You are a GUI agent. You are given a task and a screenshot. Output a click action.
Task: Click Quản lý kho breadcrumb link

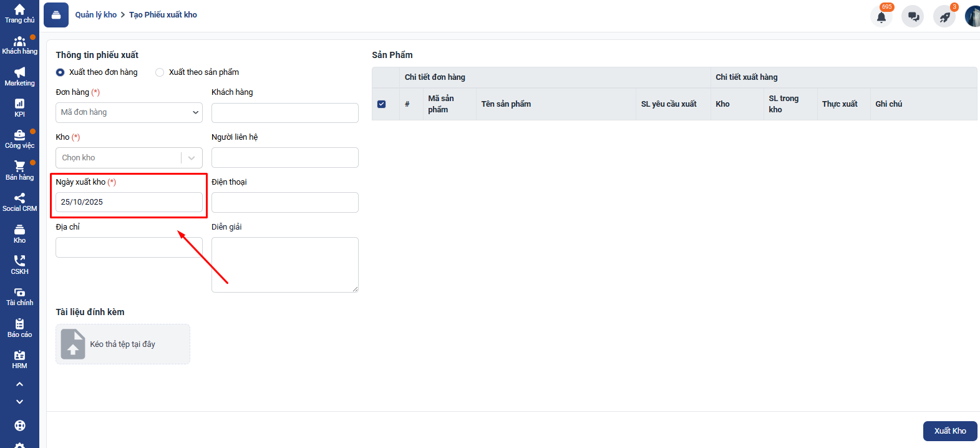click(96, 15)
